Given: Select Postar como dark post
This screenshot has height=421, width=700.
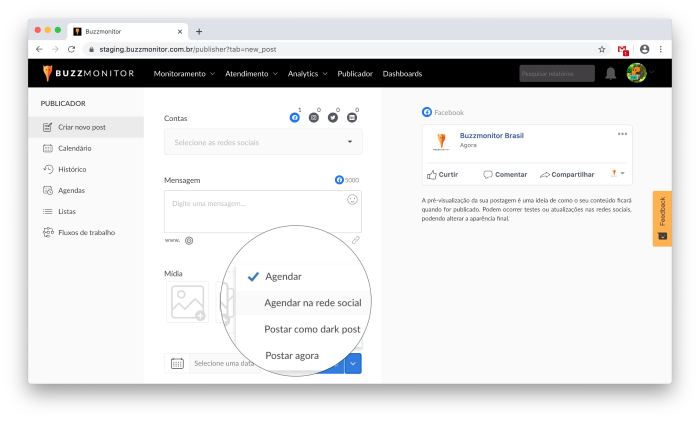Looking at the screenshot, I should click(x=311, y=329).
